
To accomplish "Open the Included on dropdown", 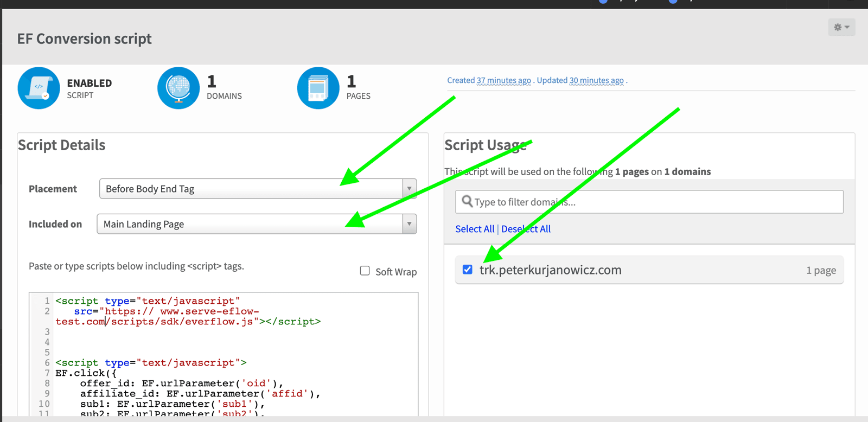I will tap(257, 224).
